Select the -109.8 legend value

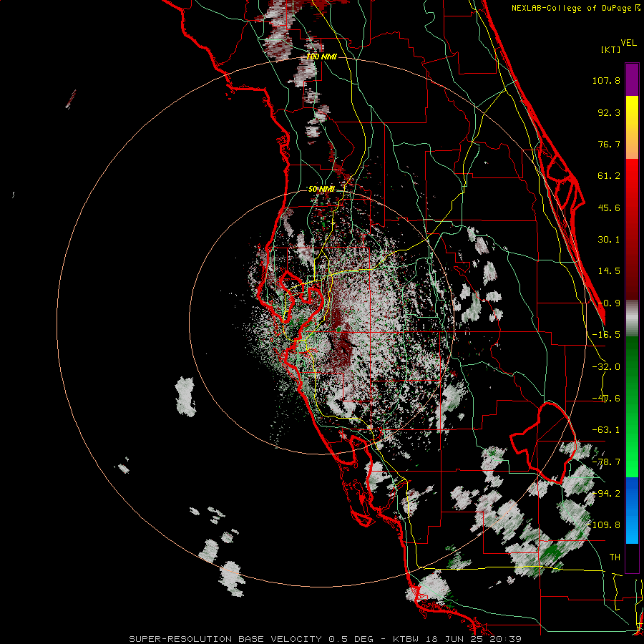604,525
